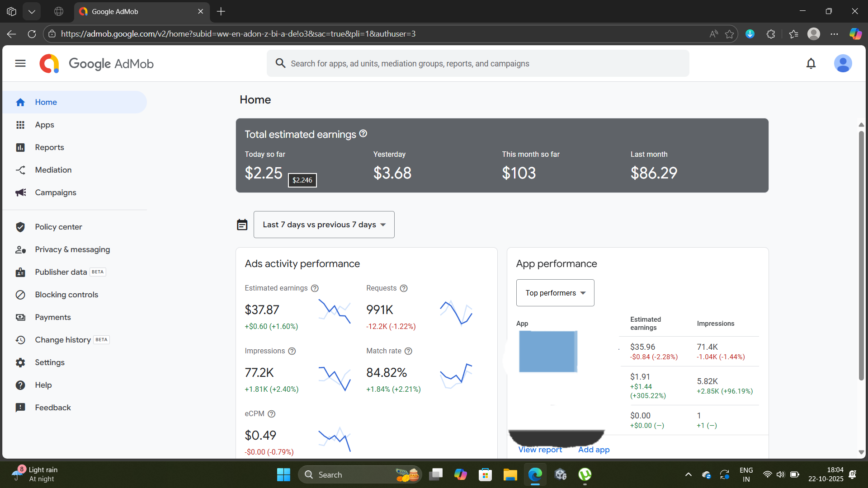Click the help icon next to Requests
Viewport: 868px width, 488px height.
pyautogui.click(x=404, y=288)
